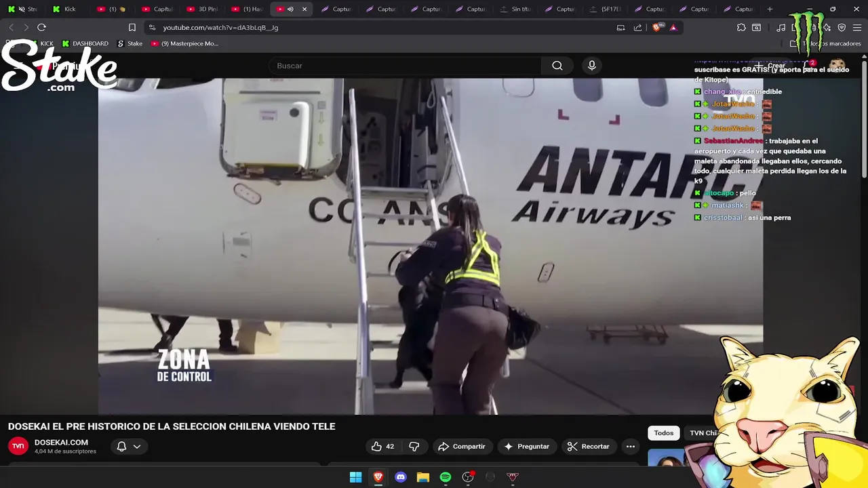Open DOSEKAI.COM channel name link
The width and height of the screenshot is (868, 488).
(x=61, y=442)
